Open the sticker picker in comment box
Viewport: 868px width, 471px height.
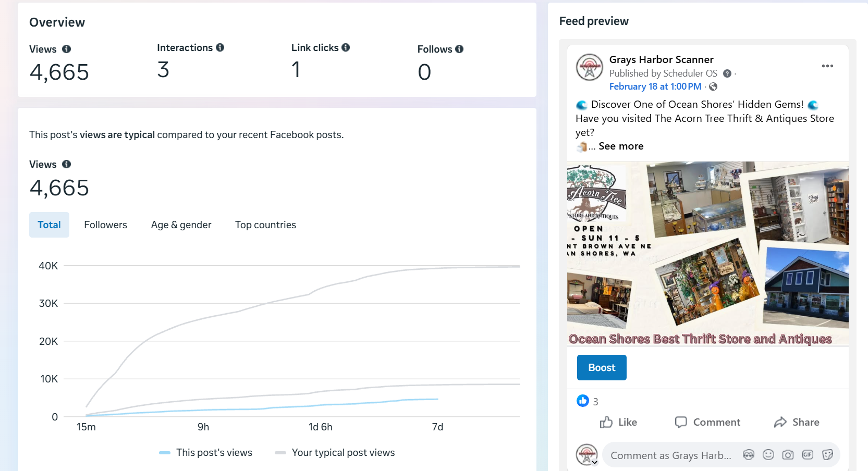point(827,455)
